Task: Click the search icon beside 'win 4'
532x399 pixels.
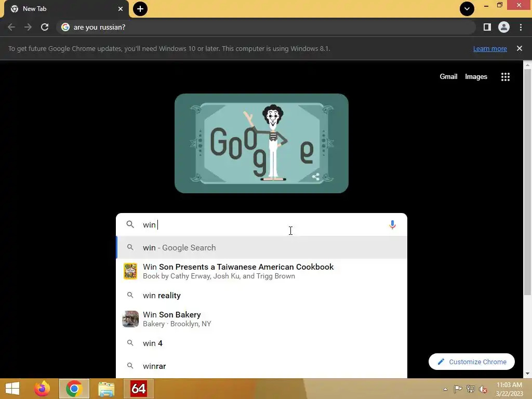Action: (x=130, y=343)
